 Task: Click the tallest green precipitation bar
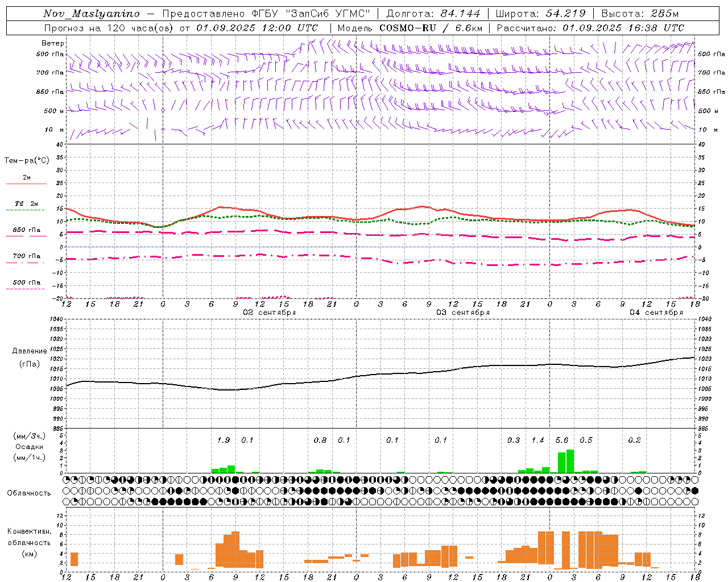pyautogui.click(x=570, y=461)
